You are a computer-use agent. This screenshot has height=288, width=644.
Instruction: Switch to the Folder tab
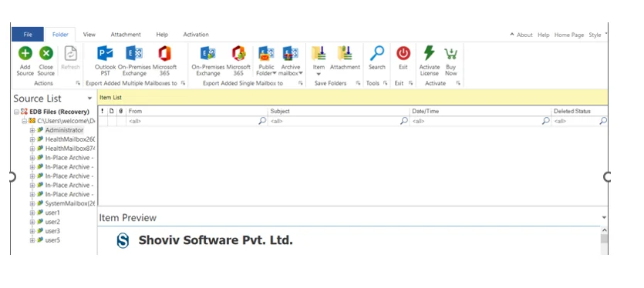click(60, 35)
